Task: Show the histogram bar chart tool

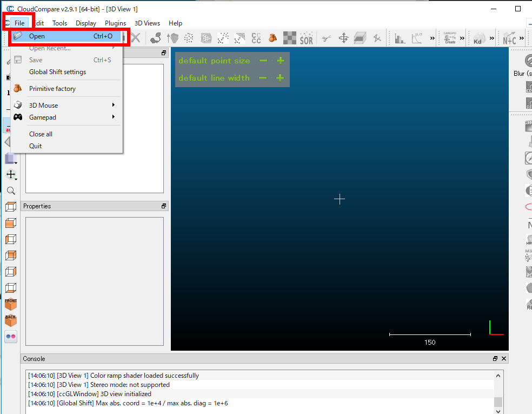Action: click(400, 38)
